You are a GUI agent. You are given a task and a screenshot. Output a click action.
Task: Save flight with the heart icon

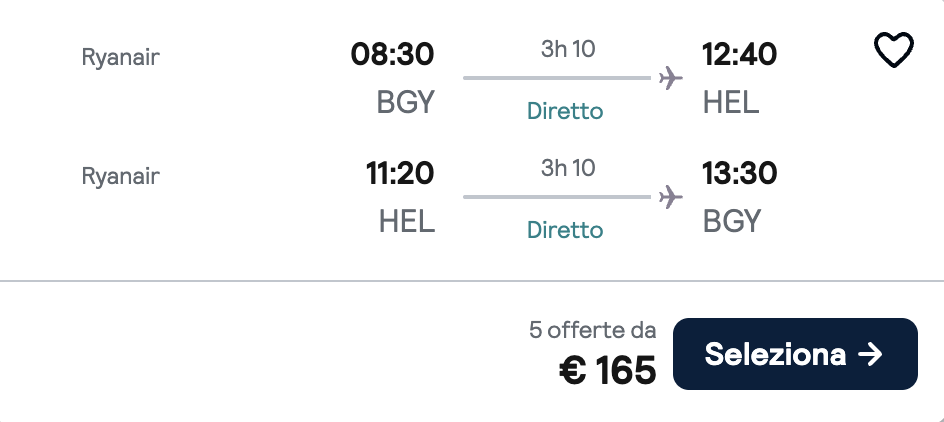pos(893,50)
